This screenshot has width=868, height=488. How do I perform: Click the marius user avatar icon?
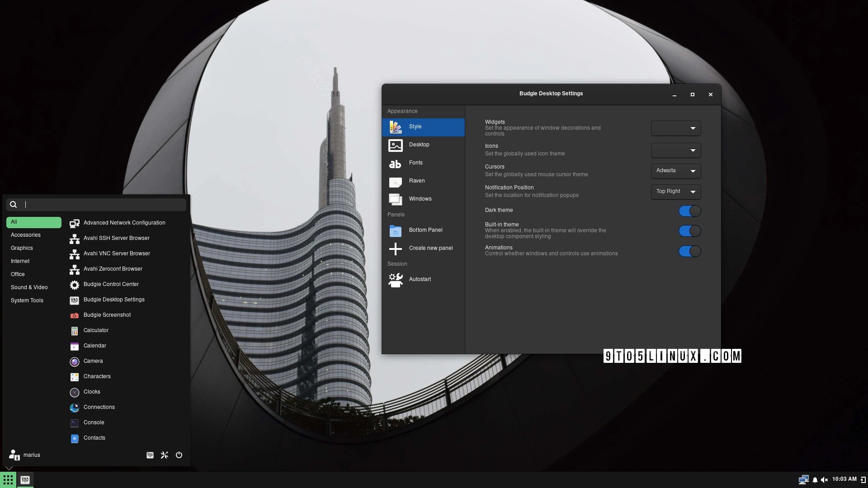click(x=14, y=455)
